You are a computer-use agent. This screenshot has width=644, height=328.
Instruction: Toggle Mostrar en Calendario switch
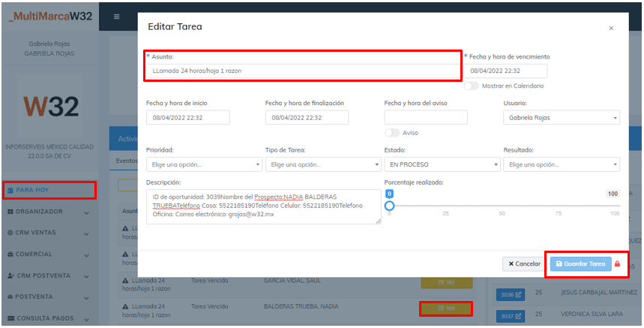tap(471, 86)
